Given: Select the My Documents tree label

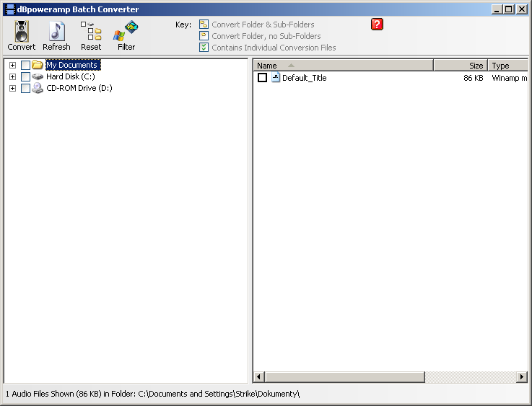Looking at the screenshot, I should coord(73,65).
